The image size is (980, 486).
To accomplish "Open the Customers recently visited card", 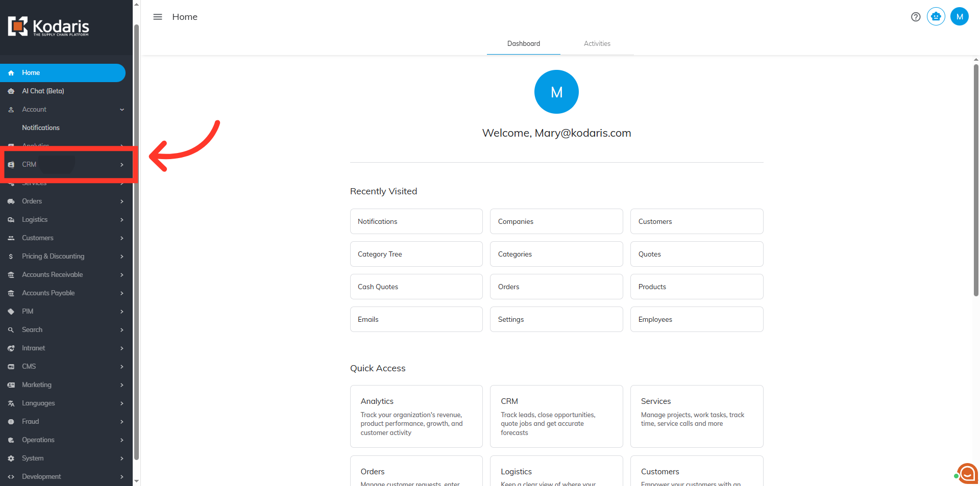I will pyautogui.click(x=697, y=221).
